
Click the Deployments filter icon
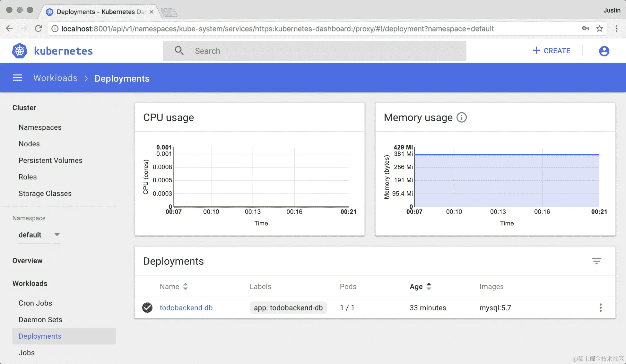pyautogui.click(x=596, y=261)
